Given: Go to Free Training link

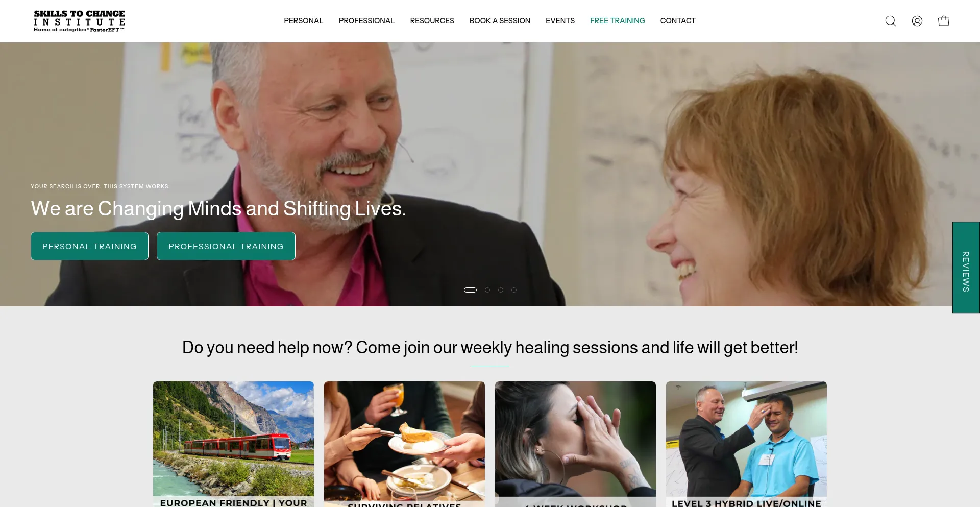Looking at the screenshot, I should tap(618, 21).
